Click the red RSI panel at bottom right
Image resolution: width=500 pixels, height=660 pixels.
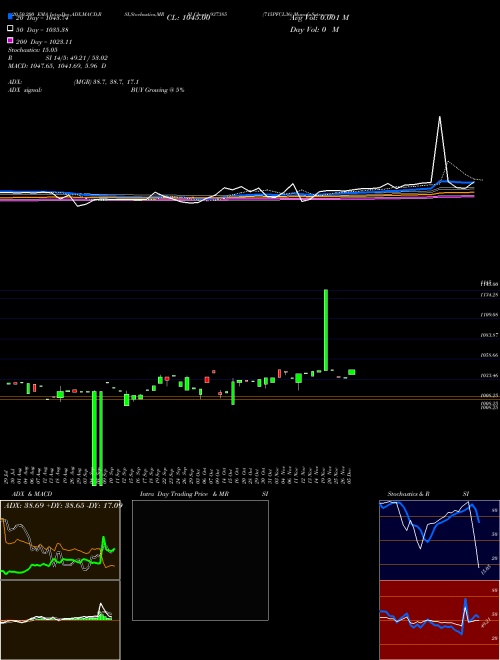click(x=439, y=620)
